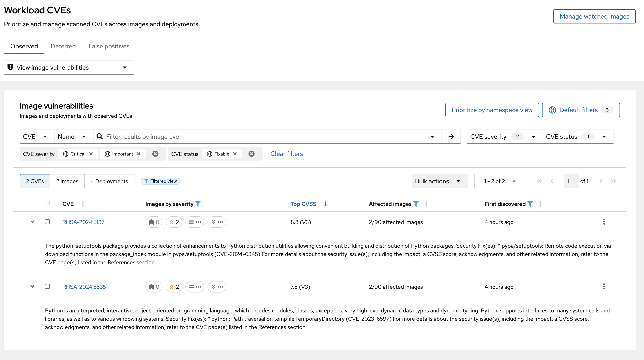The image size is (644, 360).
Task: Remove the Critical severity filter chip
Action: 91,154
